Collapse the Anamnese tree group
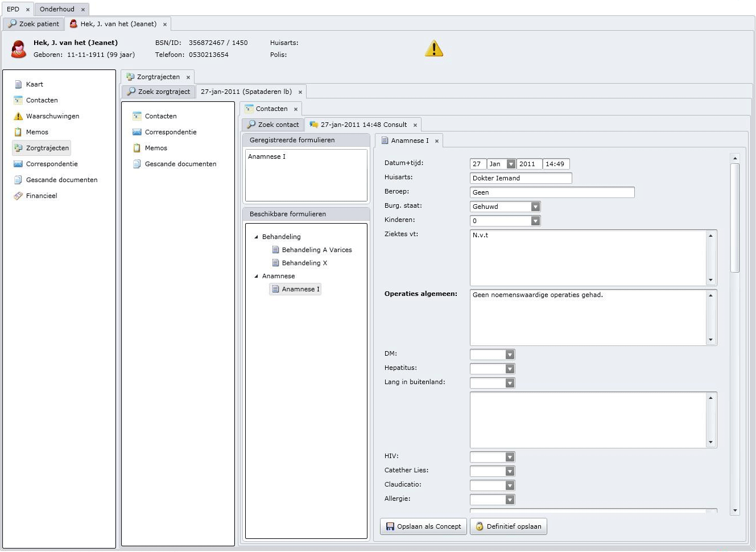 coord(256,276)
